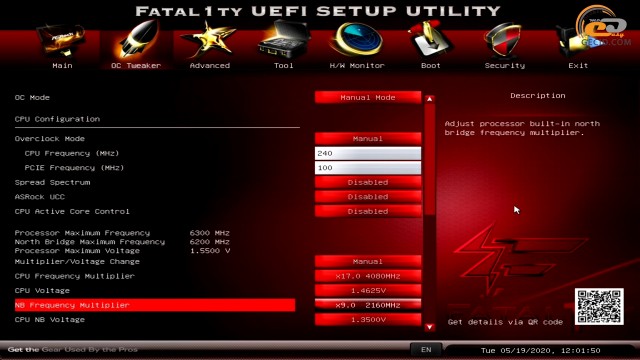Click the PCIE Frequency 100 input field
640x360 pixels.
[368, 168]
